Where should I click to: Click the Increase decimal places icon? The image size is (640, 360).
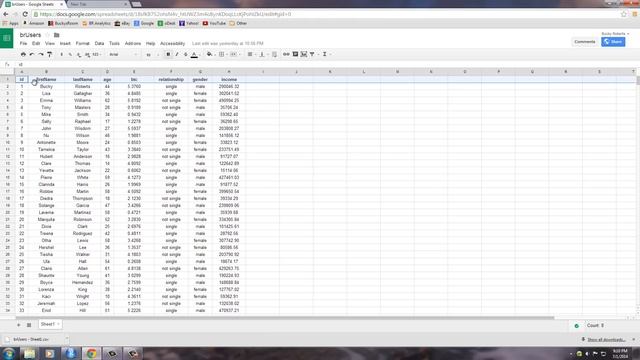coord(87,54)
